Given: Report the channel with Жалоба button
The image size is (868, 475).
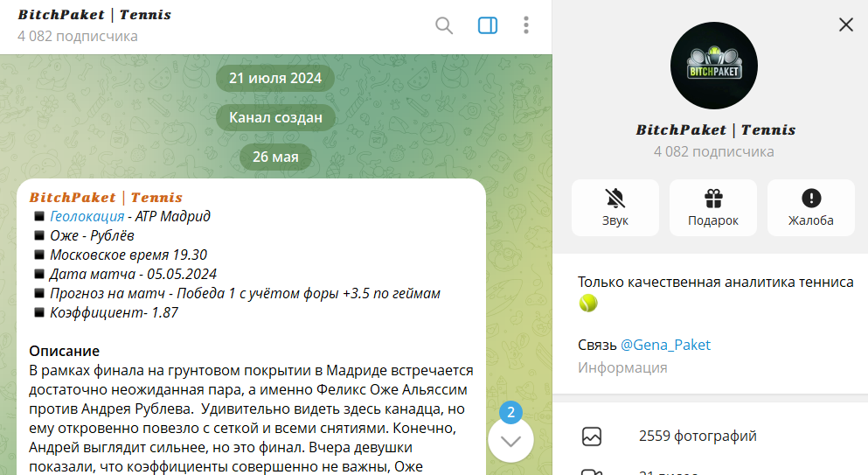Looking at the screenshot, I should tap(810, 207).
